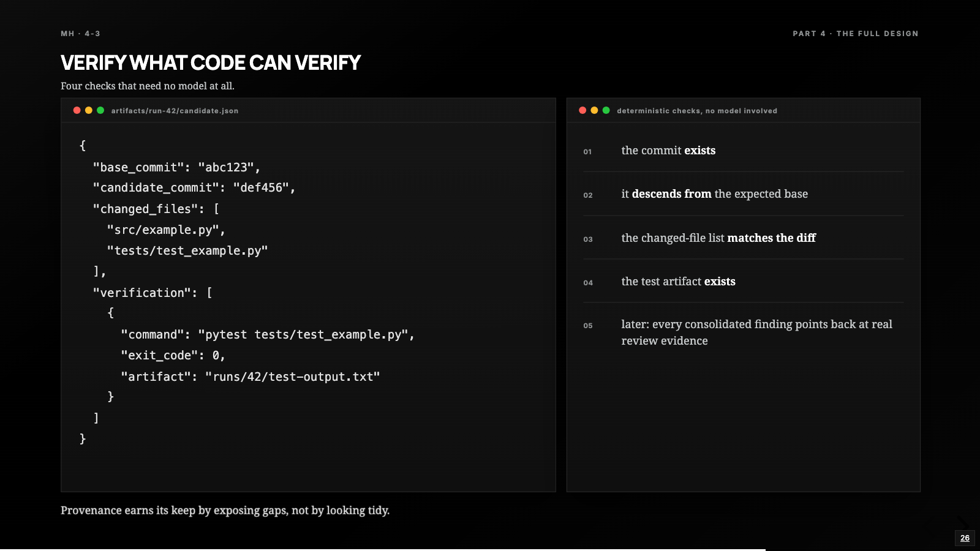Image resolution: width=980 pixels, height=551 pixels.
Task: Click the "tests/test_example.py" entry
Action: pos(187,250)
